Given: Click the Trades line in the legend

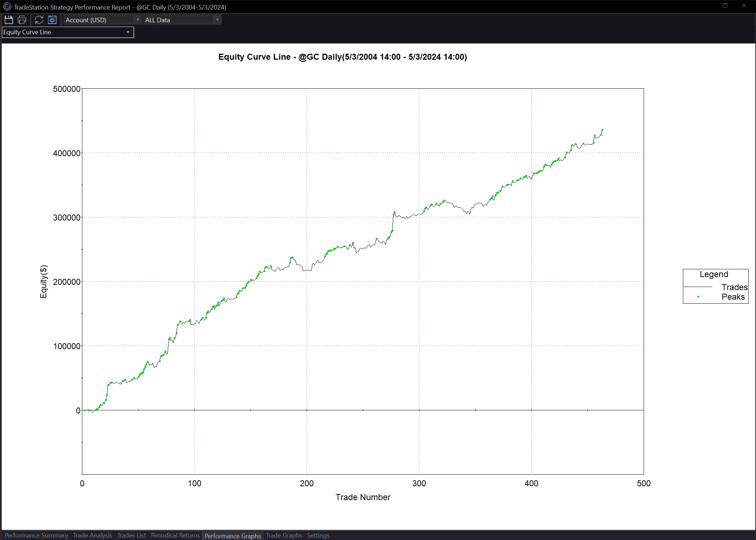Looking at the screenshot, I should click(734, 287).
